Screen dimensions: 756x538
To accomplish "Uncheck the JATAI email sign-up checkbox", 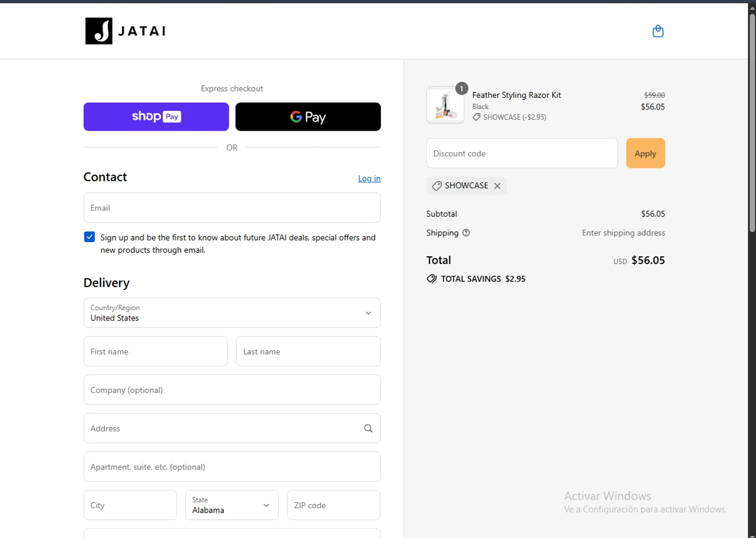I will point(89,237).
